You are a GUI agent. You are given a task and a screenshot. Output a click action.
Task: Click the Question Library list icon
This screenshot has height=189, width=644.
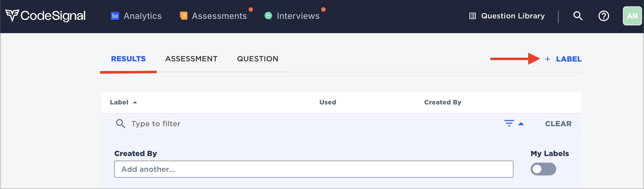point(472,16)
